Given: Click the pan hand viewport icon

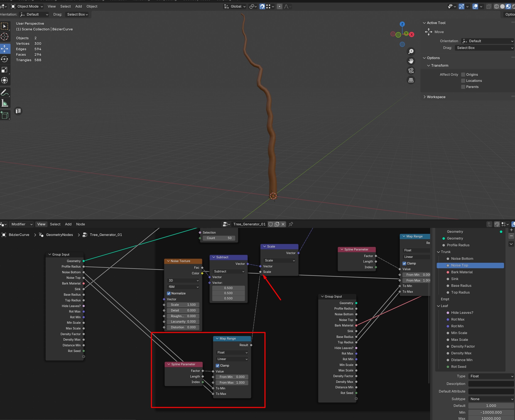Looking at the screenshot, I should [x=411, y=61].
